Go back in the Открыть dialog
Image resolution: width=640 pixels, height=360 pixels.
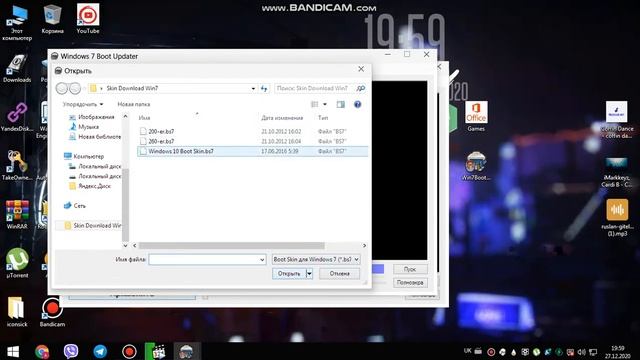62,88
